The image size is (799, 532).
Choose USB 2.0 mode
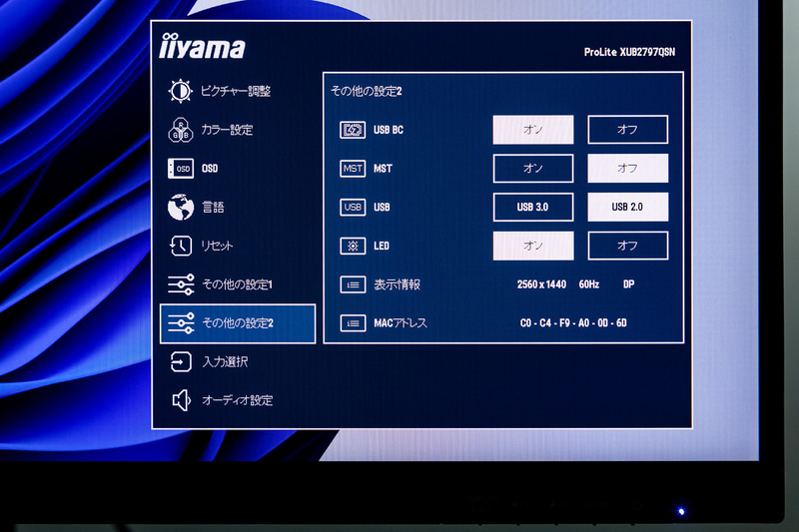point(628,208)
